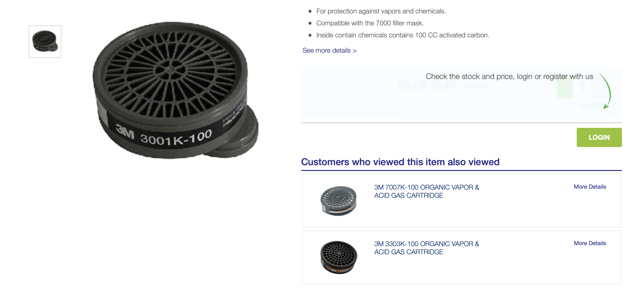
Task: Click More Details for the 3303K-100 cartridge
Action: (x=590, y=243)
